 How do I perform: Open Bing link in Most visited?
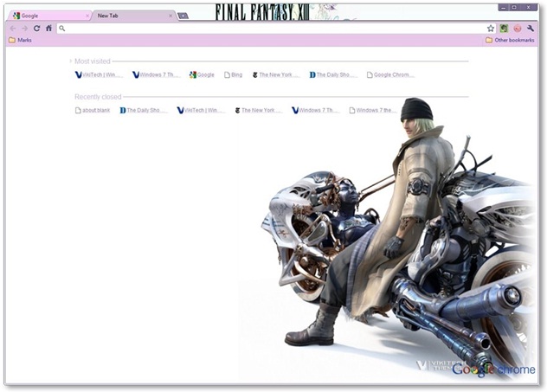click(x=233, y=74)
